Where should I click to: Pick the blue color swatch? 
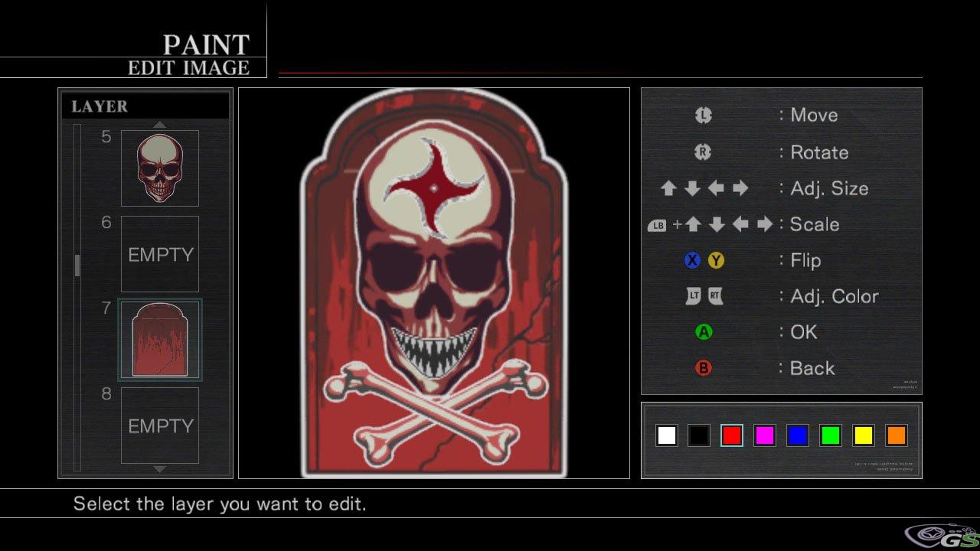click(x=798, y=435)
